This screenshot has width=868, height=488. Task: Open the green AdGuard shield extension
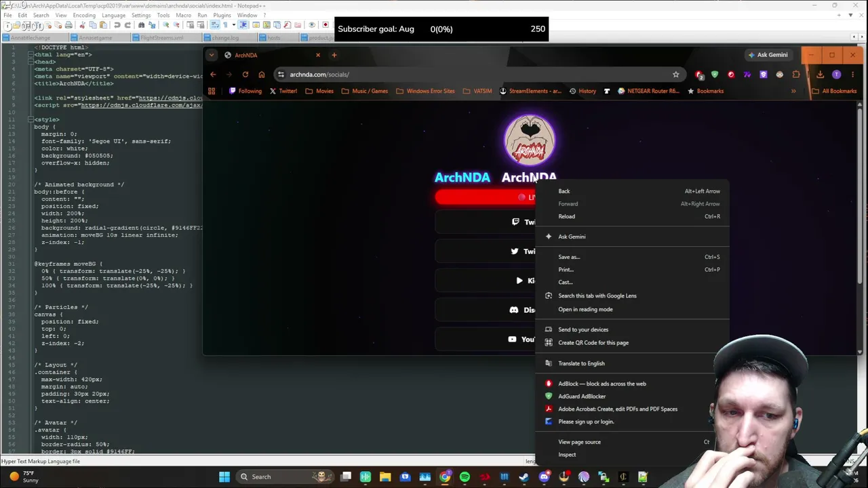coord(715,75)
